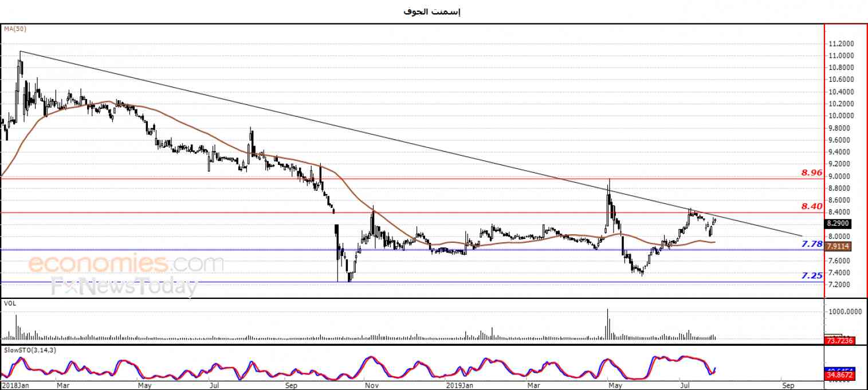The height and width of the screenshot is (390, 868).
Task: Click the 11.0000 price axis label
Action: (840, 56)
